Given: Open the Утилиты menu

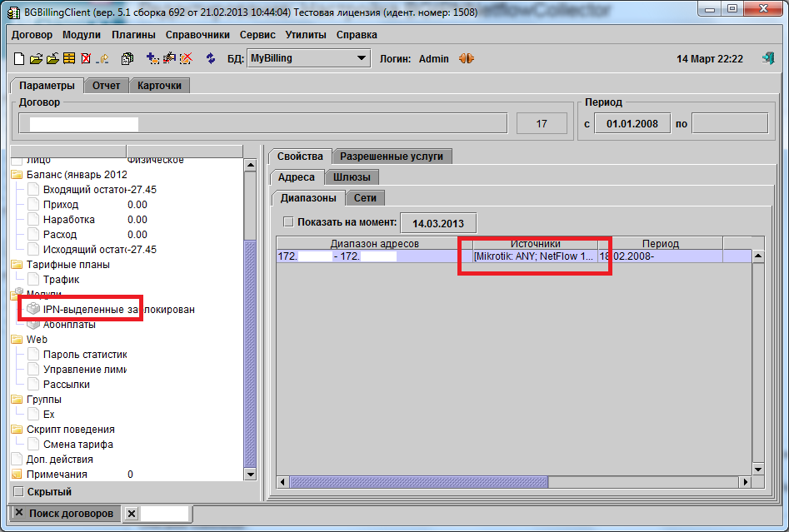Looking at the screenshot, I should coord(306,35).
